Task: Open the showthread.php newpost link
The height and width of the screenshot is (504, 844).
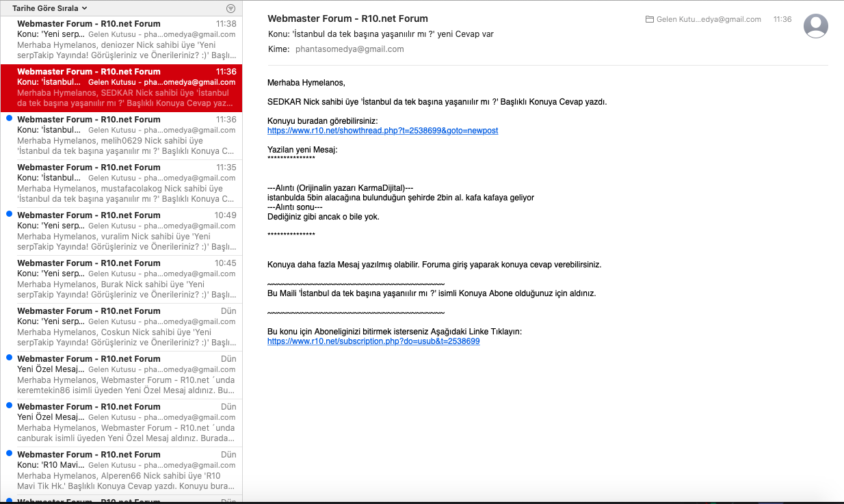Action: pyautogui.click(x=382, y=131)
